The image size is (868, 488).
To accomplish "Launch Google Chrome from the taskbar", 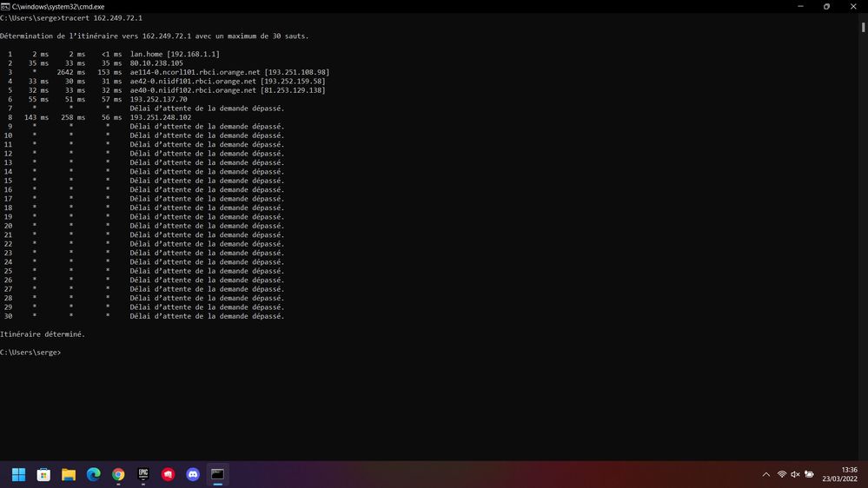I will [118, 474].
